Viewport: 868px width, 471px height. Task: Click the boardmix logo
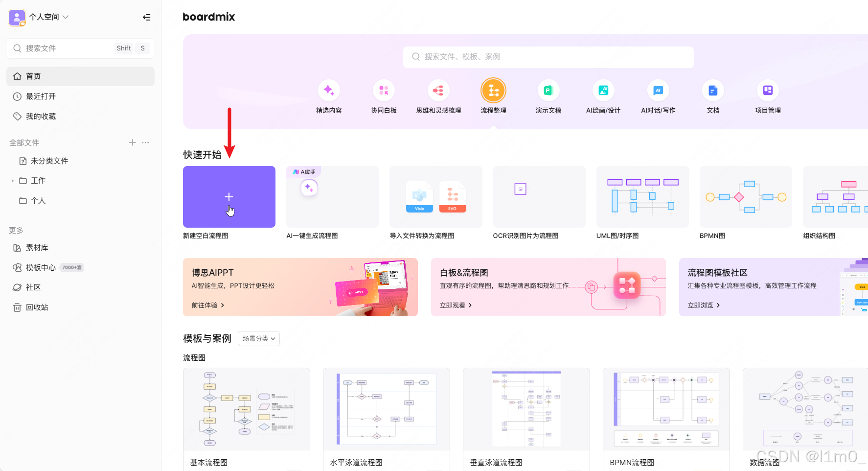tap(209, 17)
